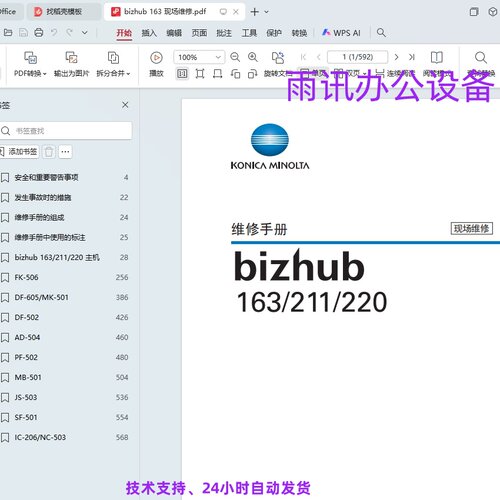The image size is (500, 500).
Task: Open the 批注 ribbon tab
Action: (x=224, y=33)
